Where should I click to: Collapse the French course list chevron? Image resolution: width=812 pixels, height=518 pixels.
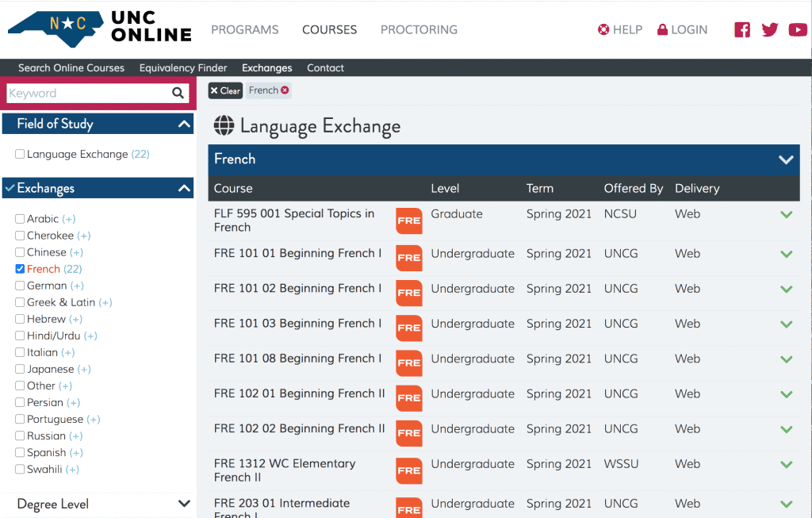786,159
